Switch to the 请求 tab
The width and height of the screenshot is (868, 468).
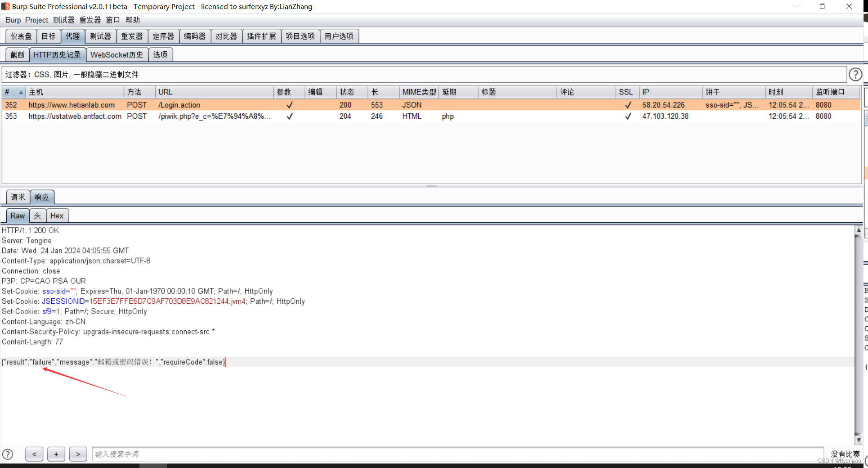pyautogui.click(x=18, y=197)
